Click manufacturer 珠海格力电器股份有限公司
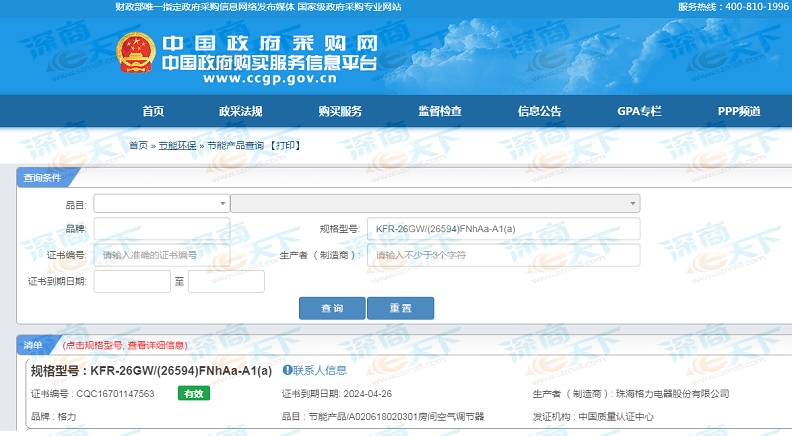This screenshot has width=792, height=436. [672, 394]
